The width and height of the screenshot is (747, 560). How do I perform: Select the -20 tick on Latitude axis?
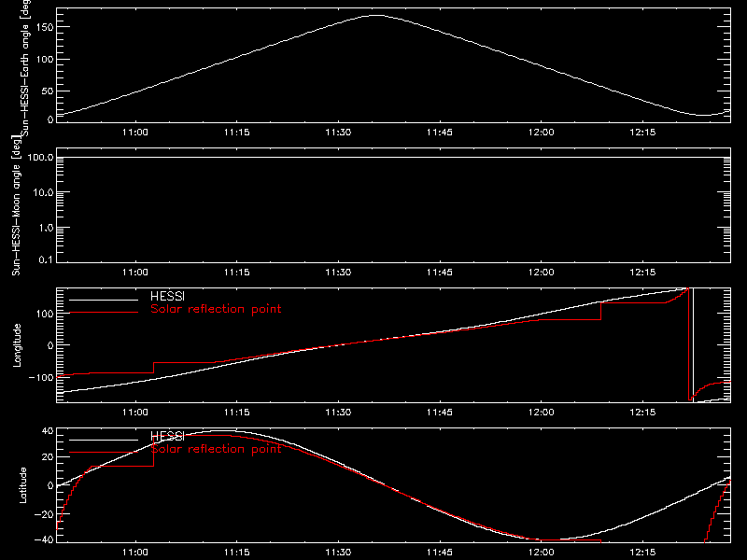tap(44, 514)
